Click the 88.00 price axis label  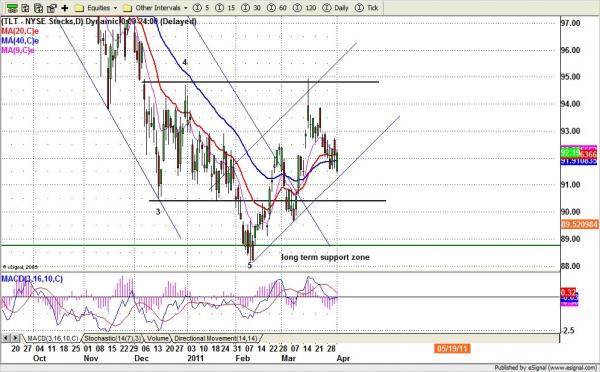pos(571,266)
